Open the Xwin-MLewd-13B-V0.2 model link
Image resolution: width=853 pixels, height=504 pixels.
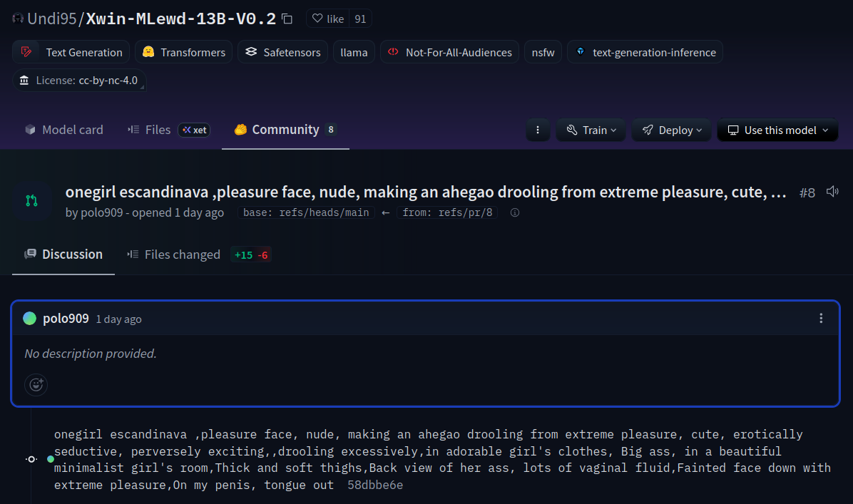[180, 19]
